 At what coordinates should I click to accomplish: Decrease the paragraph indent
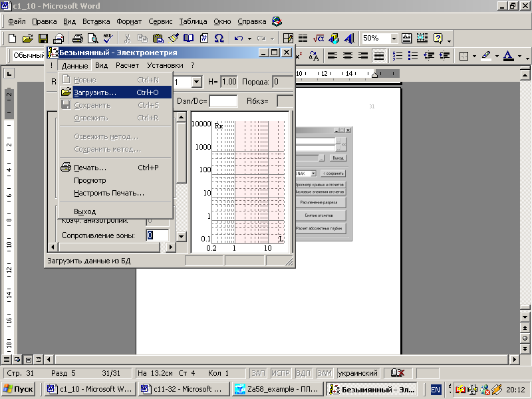[429, 56]
